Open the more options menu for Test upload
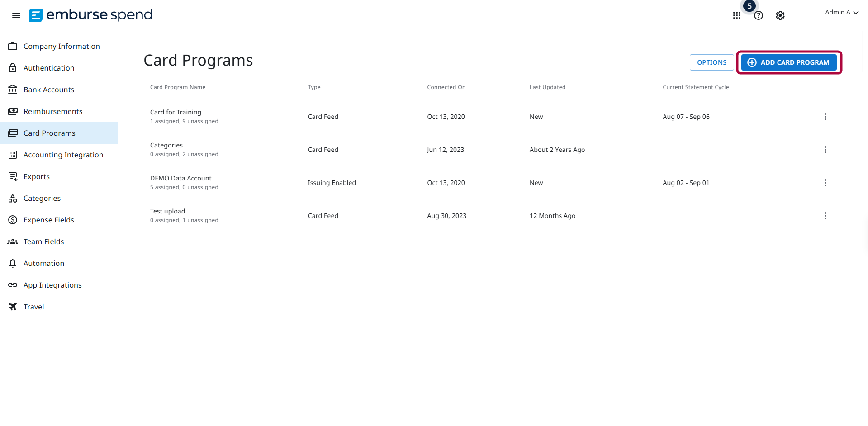Viewport: 868px width, 426px height. click(825, 216)
